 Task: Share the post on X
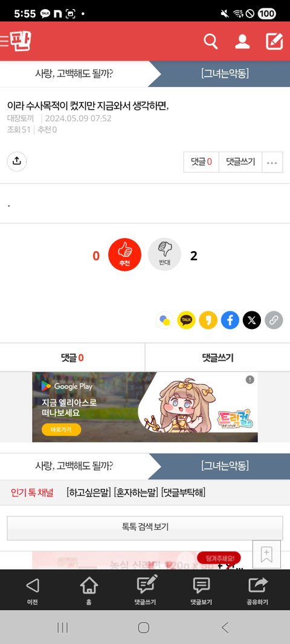point(252,320)
